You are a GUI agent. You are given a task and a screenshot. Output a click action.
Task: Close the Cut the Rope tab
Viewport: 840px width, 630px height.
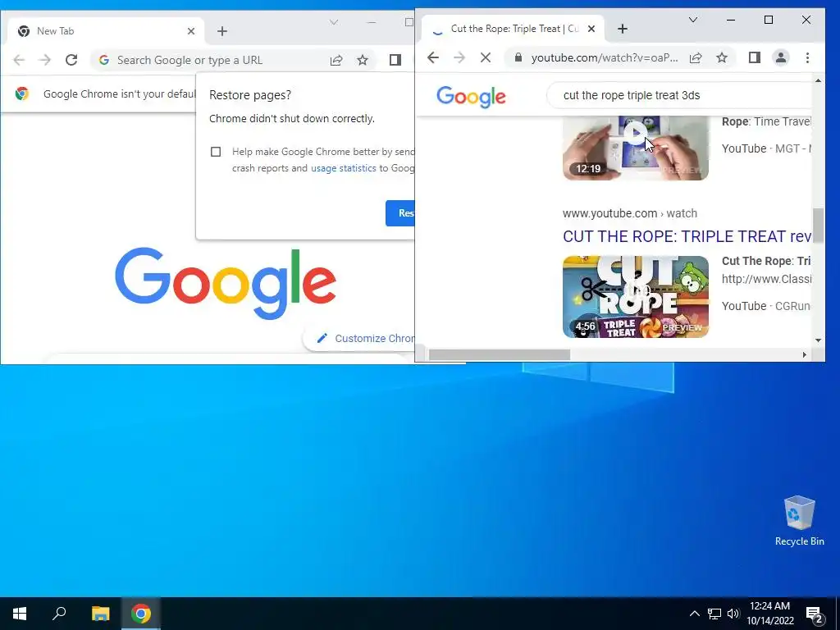tap(591, 29)
